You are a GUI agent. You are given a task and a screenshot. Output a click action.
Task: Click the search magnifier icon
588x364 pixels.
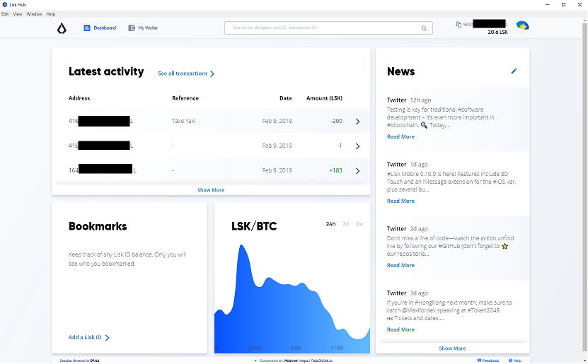point(425,28)
